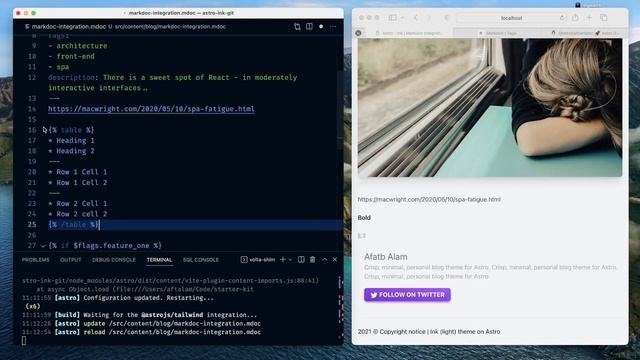Show Safari tab overview
This screenshot has height=360, width=640.
[x=604, y=18]
